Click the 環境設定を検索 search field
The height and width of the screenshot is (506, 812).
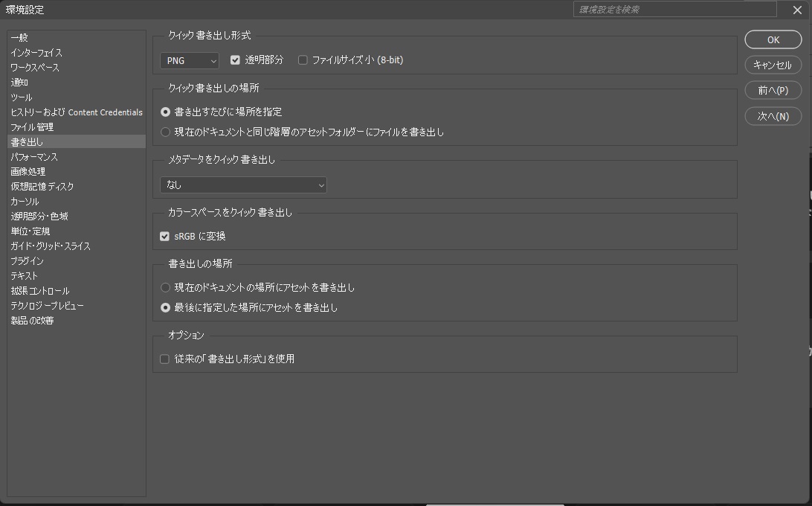click(674, 10)
